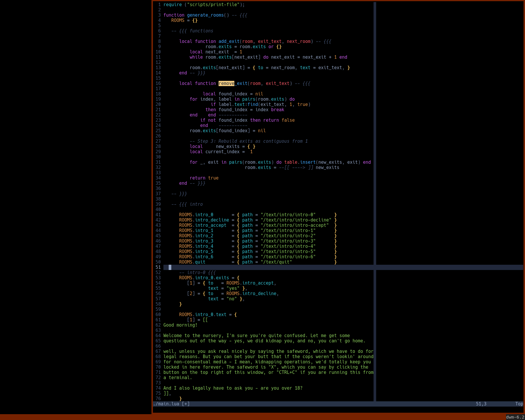This screenshot has width=525, height=420.
Task: Click the 'yes' exit text string
Action: [x=233, y=288]
